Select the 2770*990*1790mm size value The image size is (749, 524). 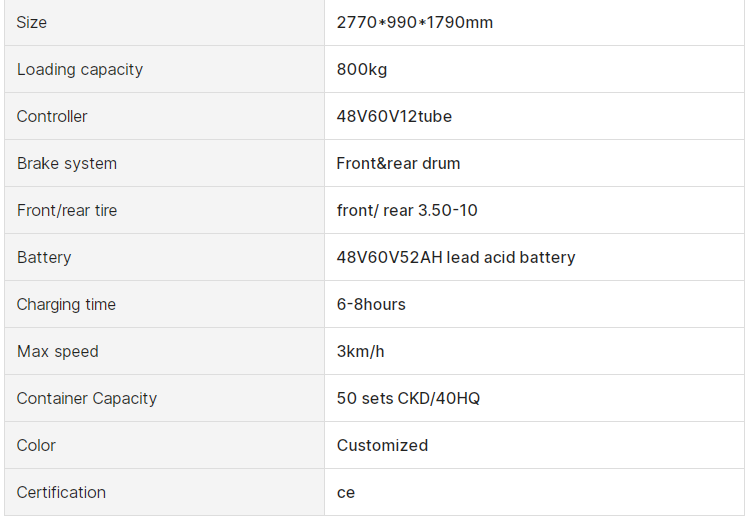pyautogui.click(x=415, y=22)
